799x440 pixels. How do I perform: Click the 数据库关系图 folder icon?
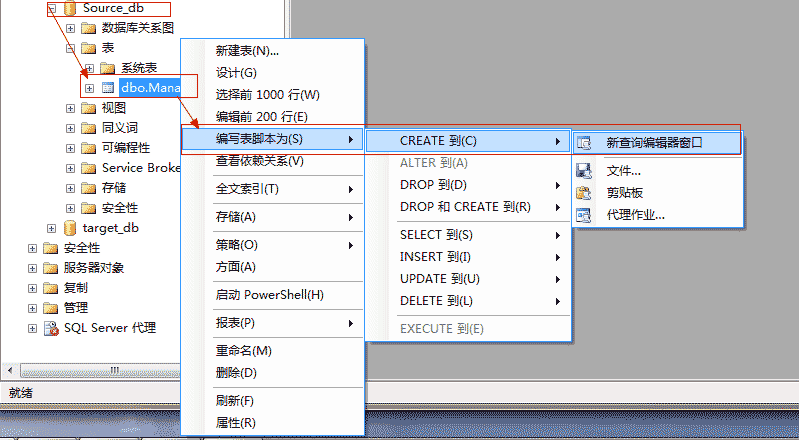(x=89, y=28)
